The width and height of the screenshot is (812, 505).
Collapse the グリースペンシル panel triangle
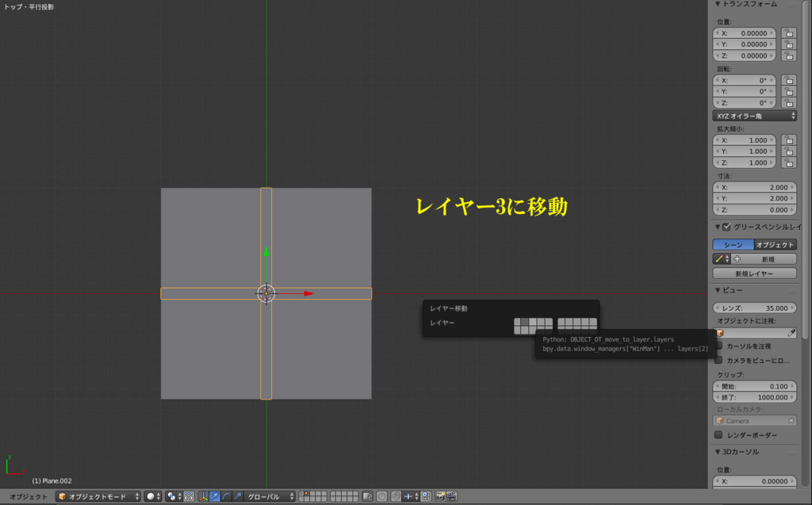718,227
